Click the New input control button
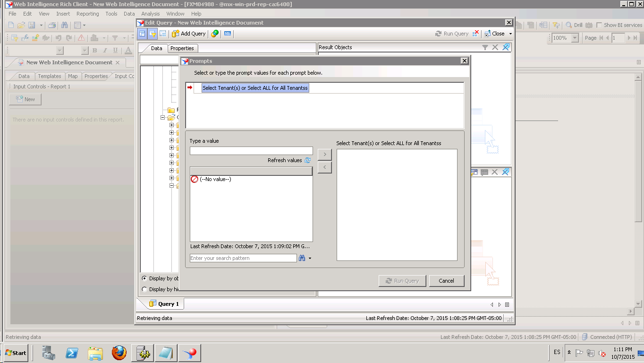Viewport: 644px width, 363px height. coord(25,99)
